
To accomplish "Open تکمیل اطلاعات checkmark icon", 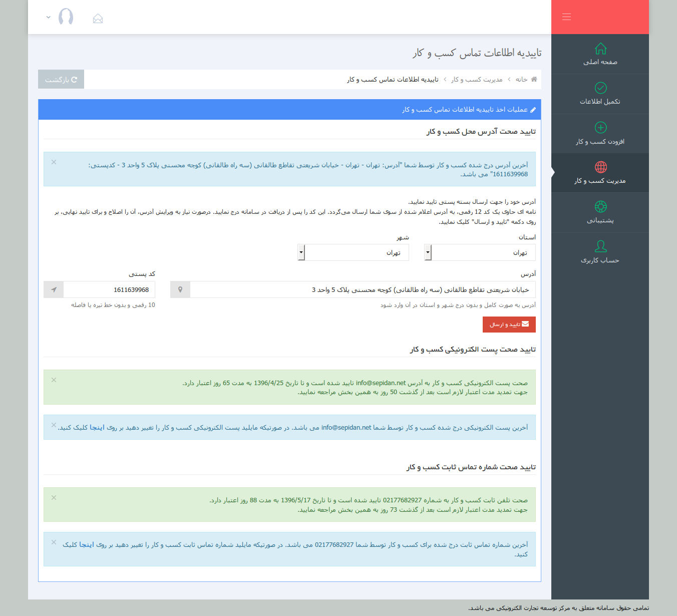I will 600,88.
